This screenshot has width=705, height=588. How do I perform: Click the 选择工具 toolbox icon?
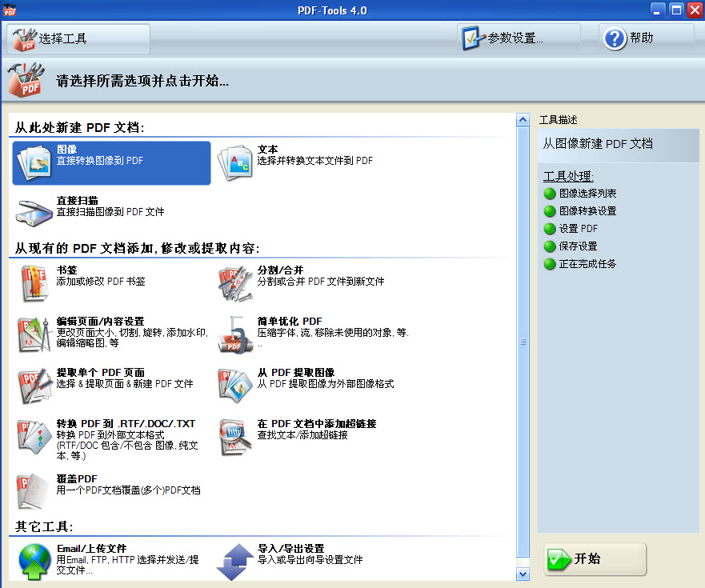click(24, 39)
